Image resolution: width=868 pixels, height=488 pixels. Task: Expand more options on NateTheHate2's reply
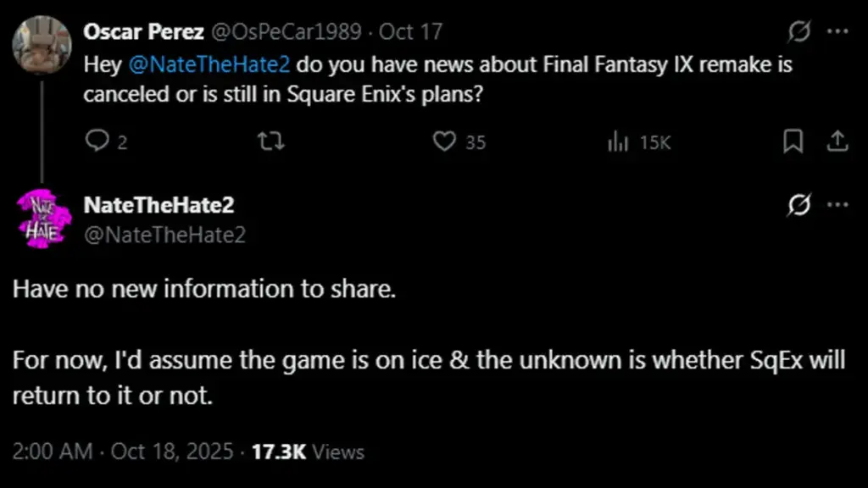tap(837, 205)
